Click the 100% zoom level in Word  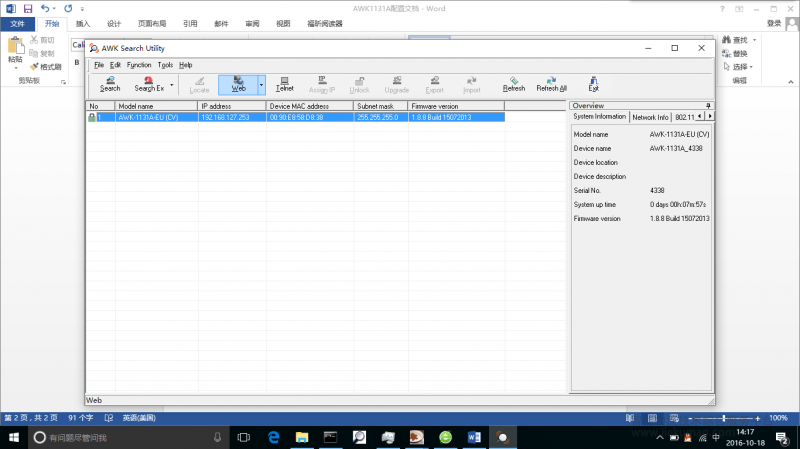tap(778, 418)
